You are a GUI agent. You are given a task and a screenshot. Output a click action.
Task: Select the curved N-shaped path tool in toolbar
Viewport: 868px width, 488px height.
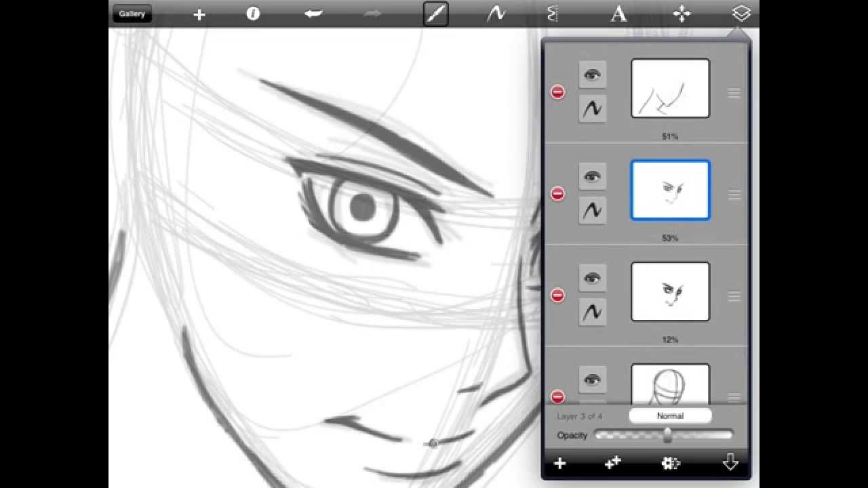[497, 14]
